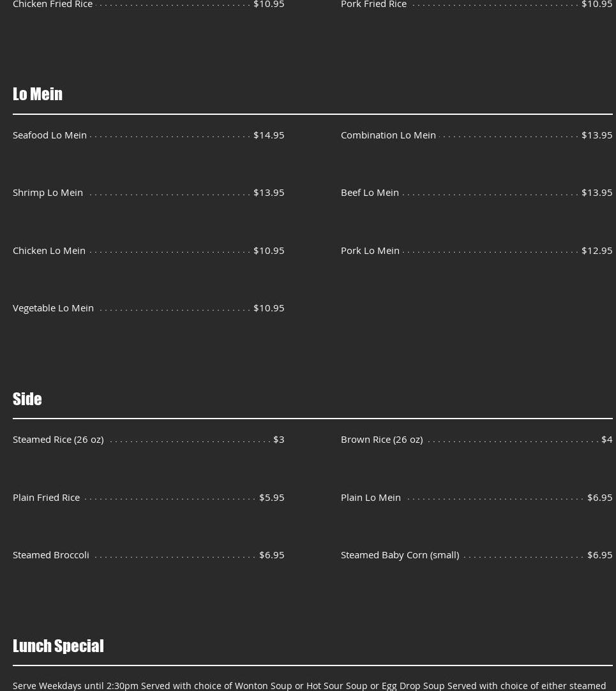
Task: Click the Lo Mein section heading
Action: [x=38, y=94]
